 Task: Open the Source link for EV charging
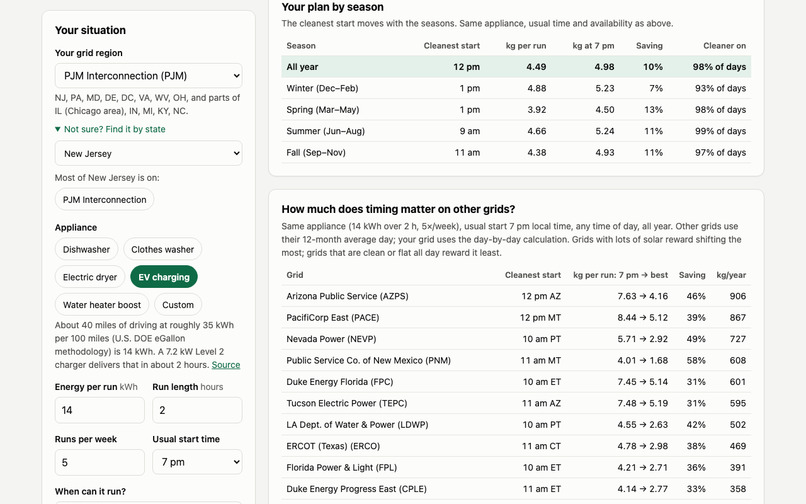pos(226,365)
